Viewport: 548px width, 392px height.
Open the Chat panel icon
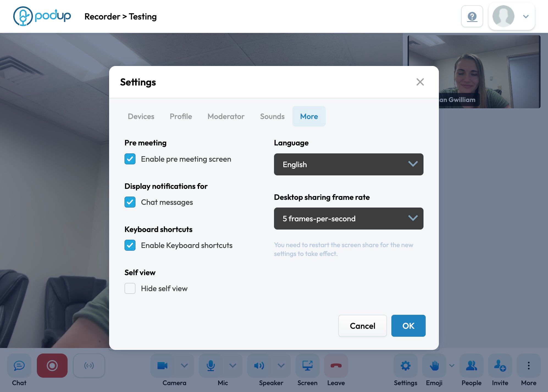tap(19, 365)
